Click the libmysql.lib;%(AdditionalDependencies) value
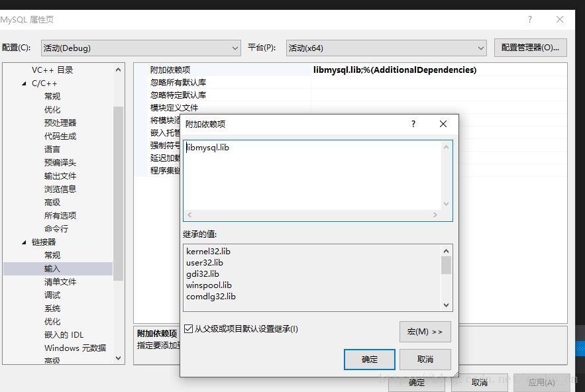The height and width of the screenshot is (392, 585). [x=395, y=70]
